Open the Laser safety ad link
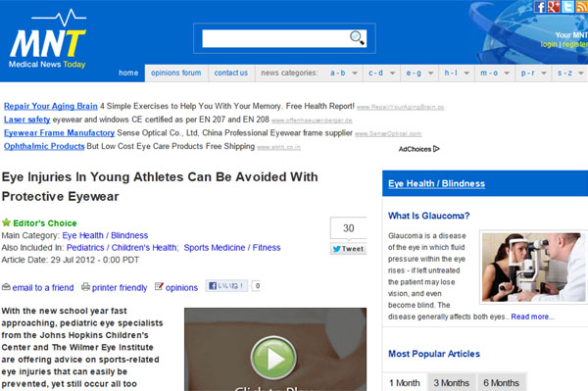 [27, 120]
